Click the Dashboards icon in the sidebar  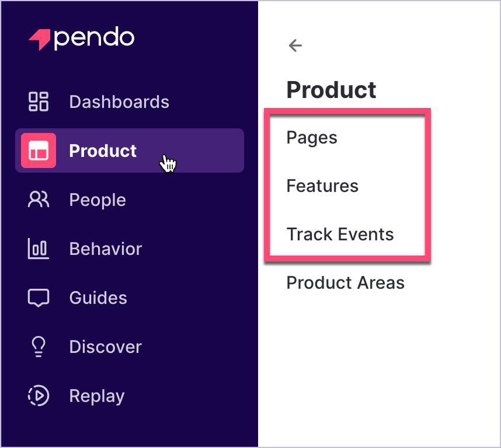coord(38,101)
